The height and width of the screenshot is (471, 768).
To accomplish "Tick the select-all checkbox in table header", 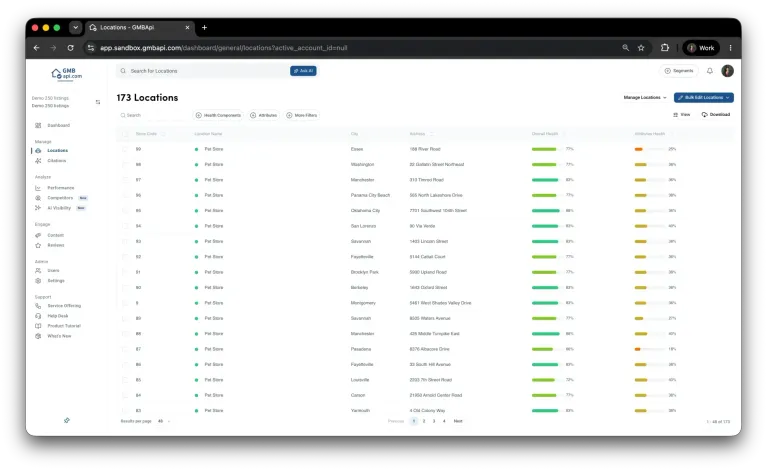I will tap(125, 134).
